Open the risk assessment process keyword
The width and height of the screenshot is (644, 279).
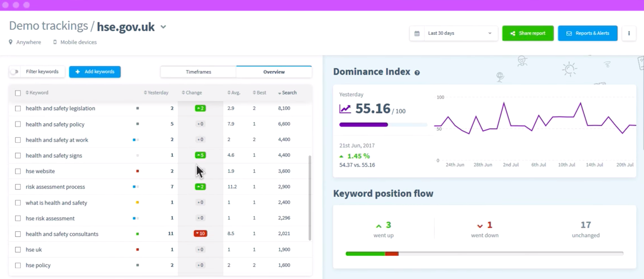pyautogui.click(x=55, y=187)
